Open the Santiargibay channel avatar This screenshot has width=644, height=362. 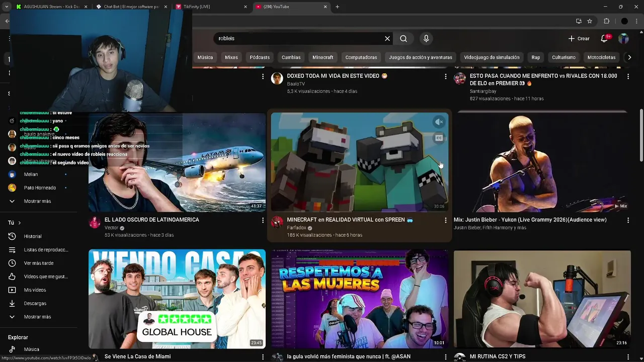(x=460, y=78)
